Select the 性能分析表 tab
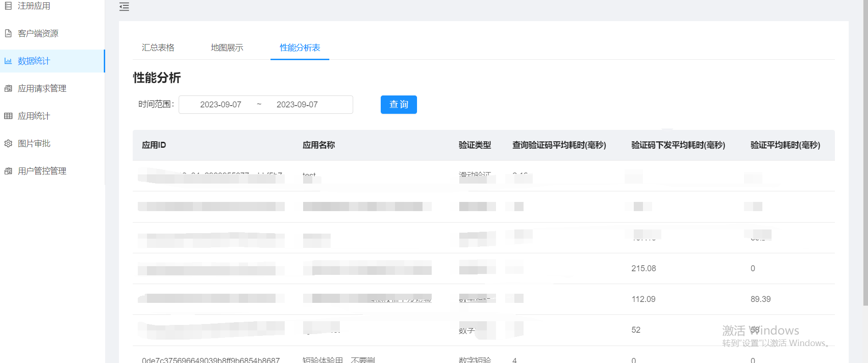The height and width of the screenshot is (363, 868). click(300, 48)
